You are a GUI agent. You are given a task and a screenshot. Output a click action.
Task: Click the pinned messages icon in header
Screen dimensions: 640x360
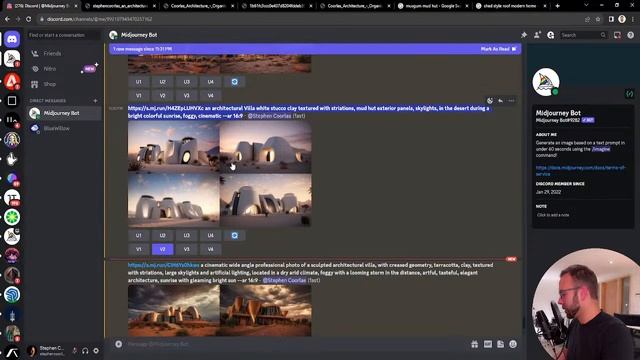524,35
